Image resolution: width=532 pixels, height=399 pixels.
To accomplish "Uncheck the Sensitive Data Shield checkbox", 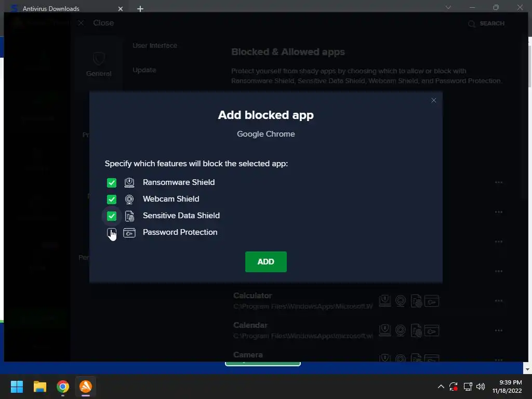I will coord(112,216).
